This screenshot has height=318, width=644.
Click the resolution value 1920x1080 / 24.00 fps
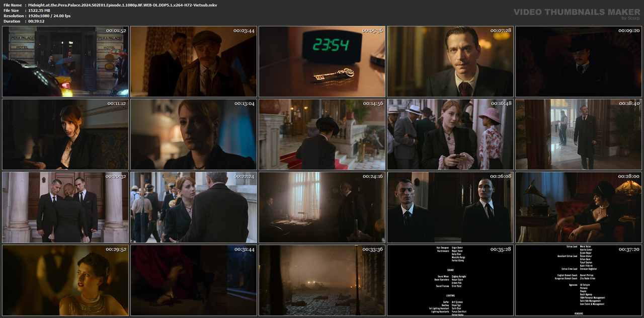pyautogui.click(x=49, y=16)
